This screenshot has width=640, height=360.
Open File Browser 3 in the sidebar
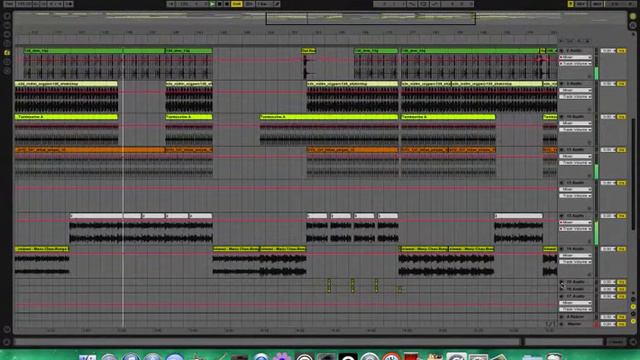pos(7,62)
